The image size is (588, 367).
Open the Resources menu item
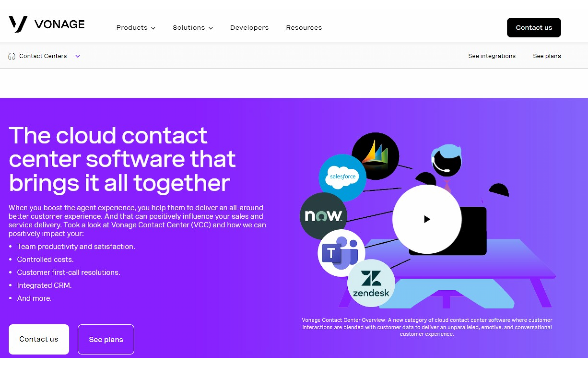click(304, 27)
